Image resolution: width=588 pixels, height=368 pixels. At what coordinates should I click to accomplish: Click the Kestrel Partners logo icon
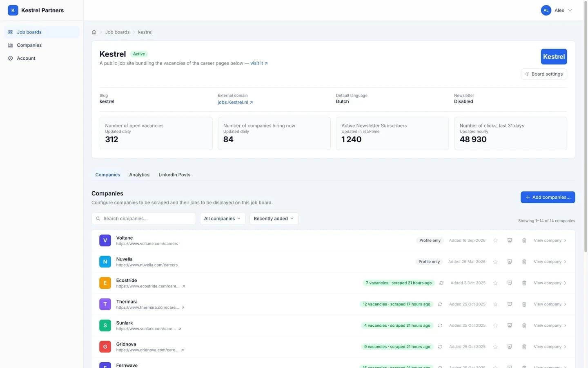(13, 10)
